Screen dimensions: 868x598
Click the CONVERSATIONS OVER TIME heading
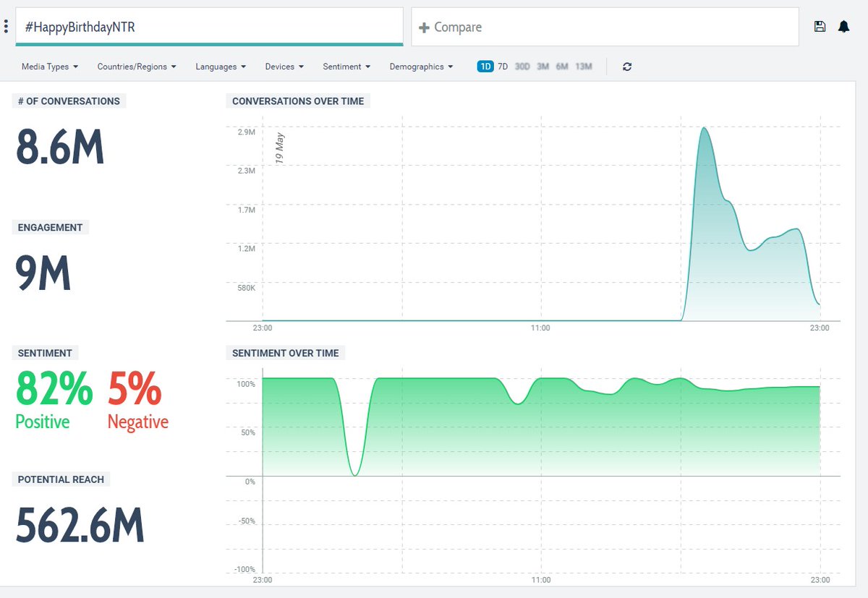click(x=298, y=101)
